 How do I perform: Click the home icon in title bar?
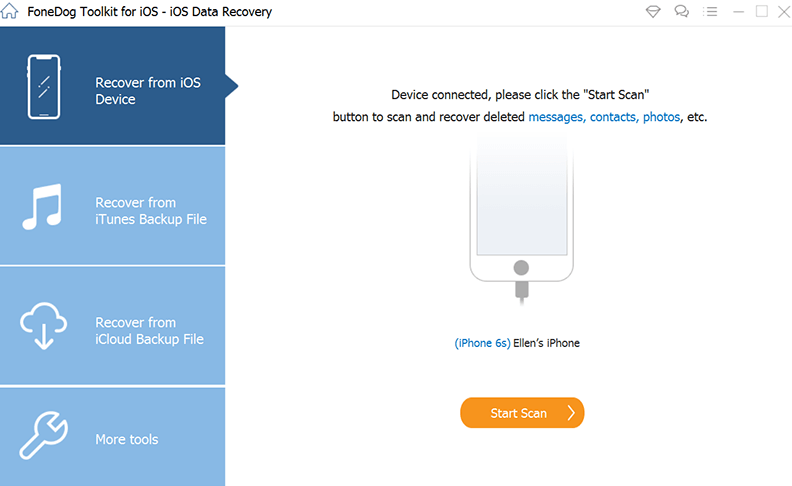11,12
